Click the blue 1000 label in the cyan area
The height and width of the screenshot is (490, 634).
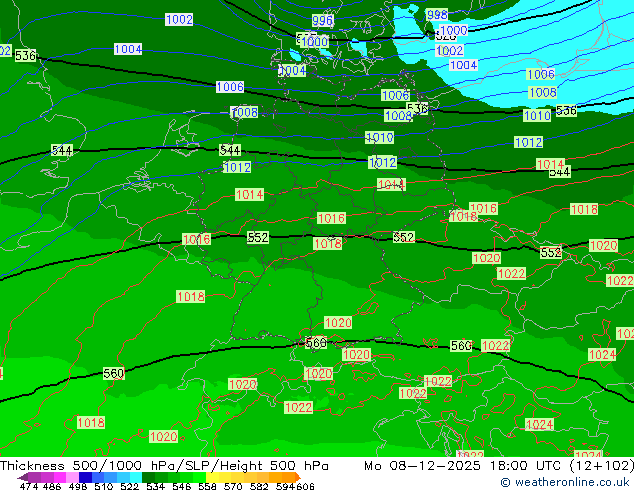454,30
